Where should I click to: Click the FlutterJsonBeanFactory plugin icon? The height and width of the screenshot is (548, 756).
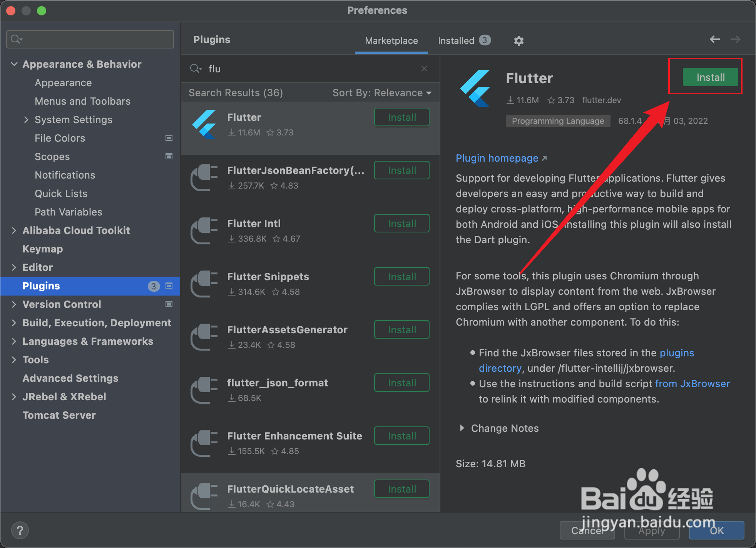[x=204, y=177]
